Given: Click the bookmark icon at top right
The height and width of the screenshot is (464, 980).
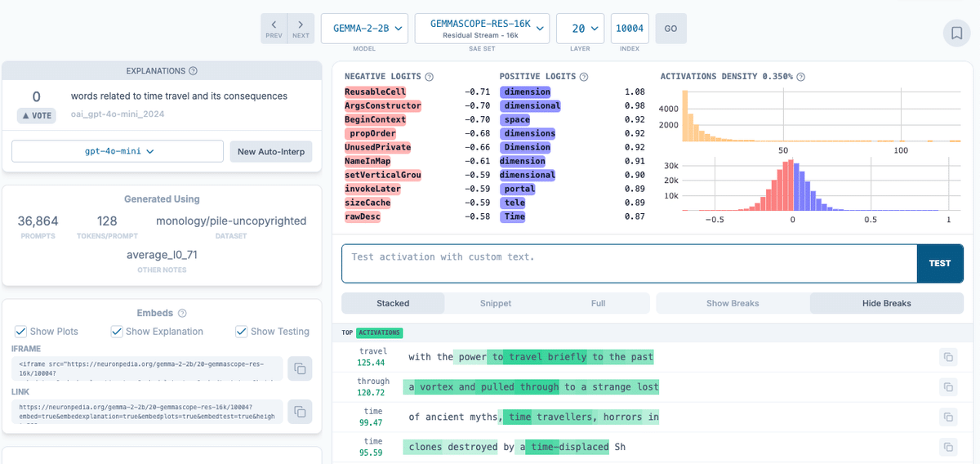Looking at the screenshot, I should point(955,33).
